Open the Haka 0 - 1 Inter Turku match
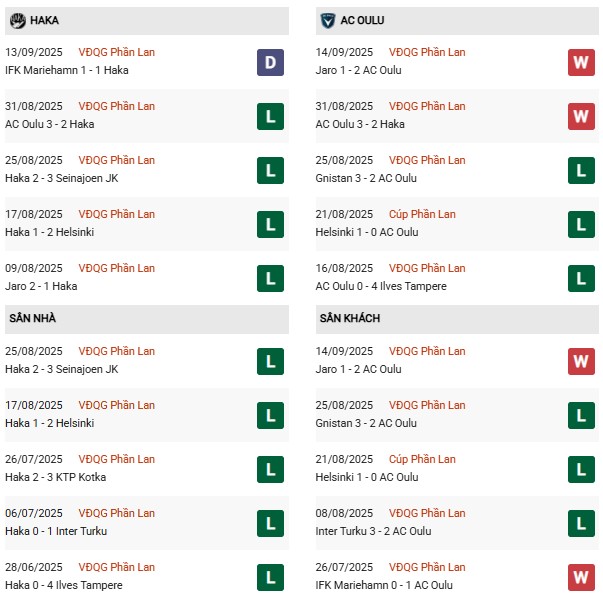The height and width of the screenshot is (599, 603). click(x=56, y=531)
